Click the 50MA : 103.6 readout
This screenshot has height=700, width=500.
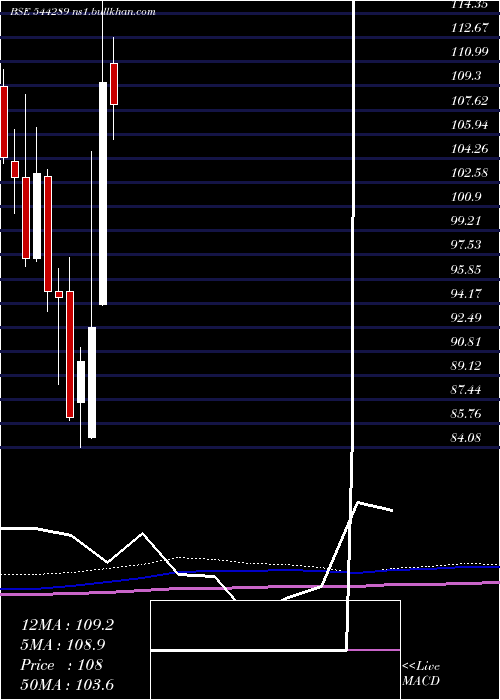coord(67,684)
